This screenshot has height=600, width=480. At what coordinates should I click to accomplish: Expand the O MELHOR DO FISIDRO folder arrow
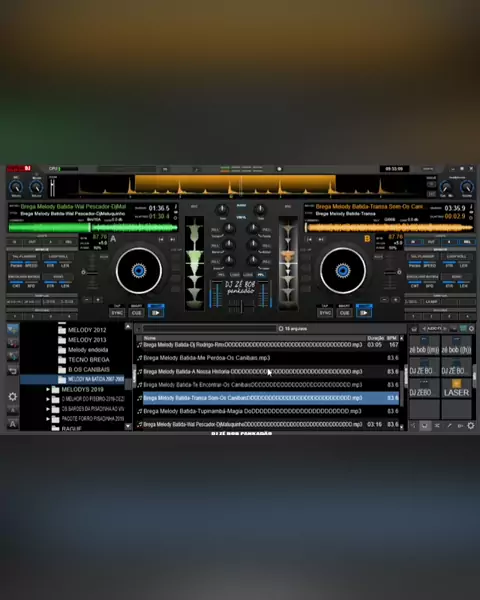click(x=48, y=399)
